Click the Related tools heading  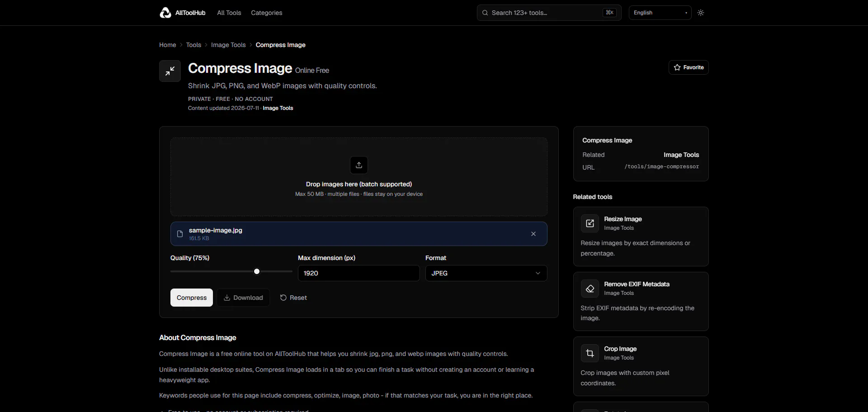[593, 197]
